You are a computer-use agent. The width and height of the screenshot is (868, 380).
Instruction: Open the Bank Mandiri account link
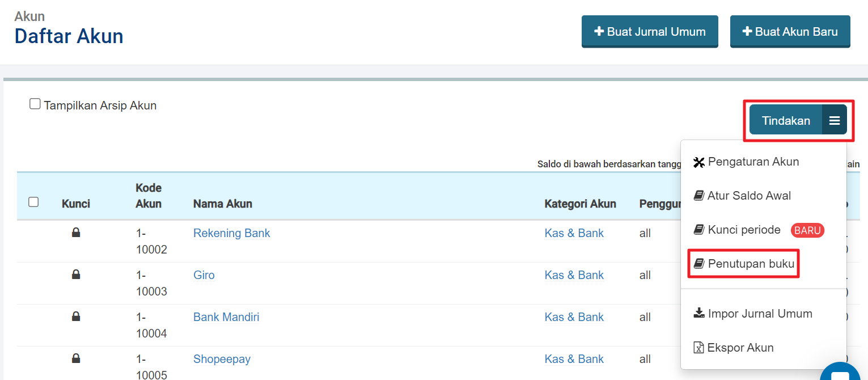pos(226,317)
